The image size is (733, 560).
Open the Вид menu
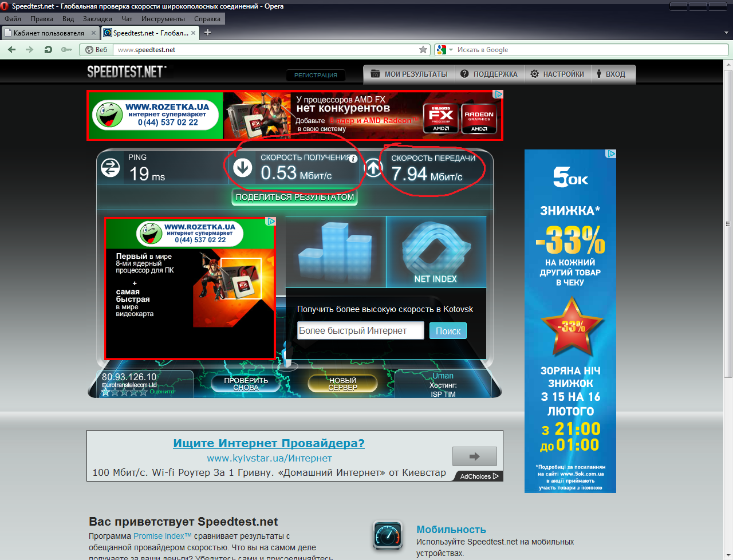(68, 19)
